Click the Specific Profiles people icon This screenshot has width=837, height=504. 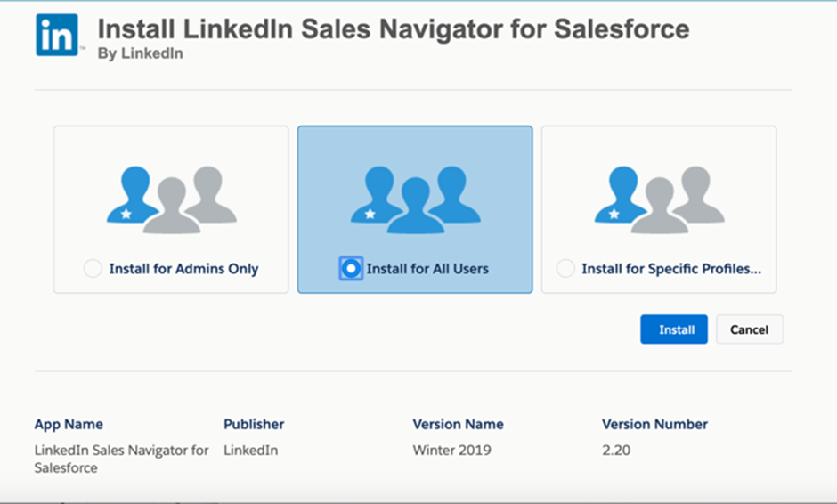click(x=659, y=199)
